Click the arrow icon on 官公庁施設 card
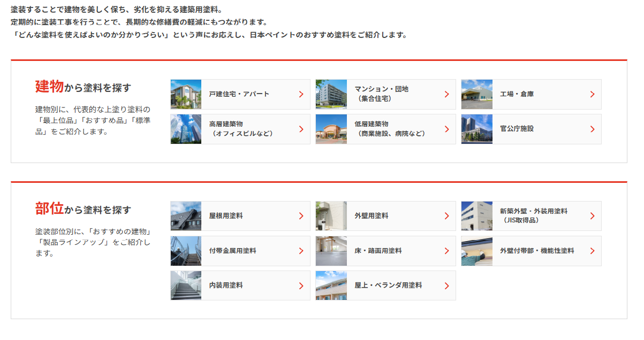 click(x=592, y=129)
